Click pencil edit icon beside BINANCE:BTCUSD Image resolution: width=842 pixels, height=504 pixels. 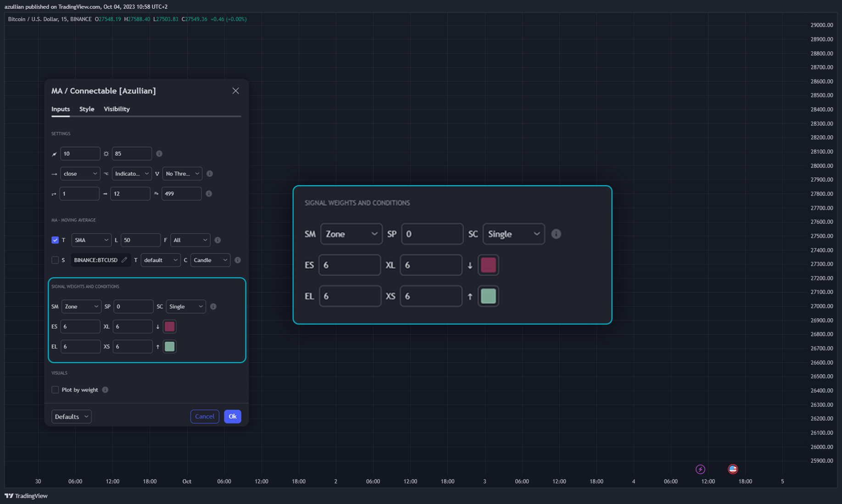pos(124,260)
